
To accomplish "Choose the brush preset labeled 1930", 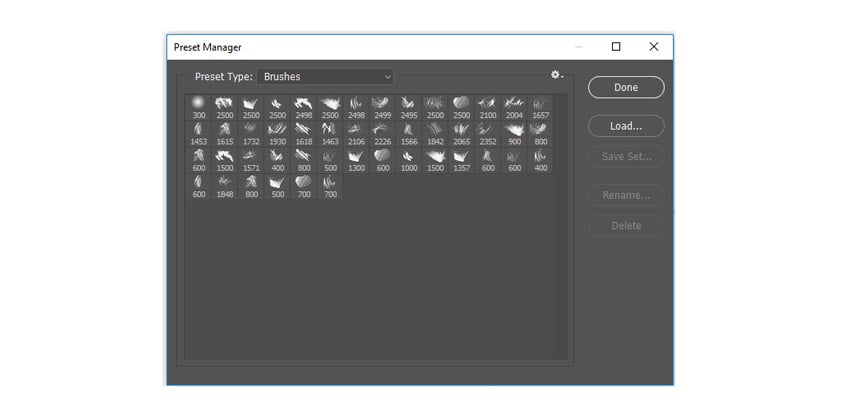I will [x=278, y=134].
